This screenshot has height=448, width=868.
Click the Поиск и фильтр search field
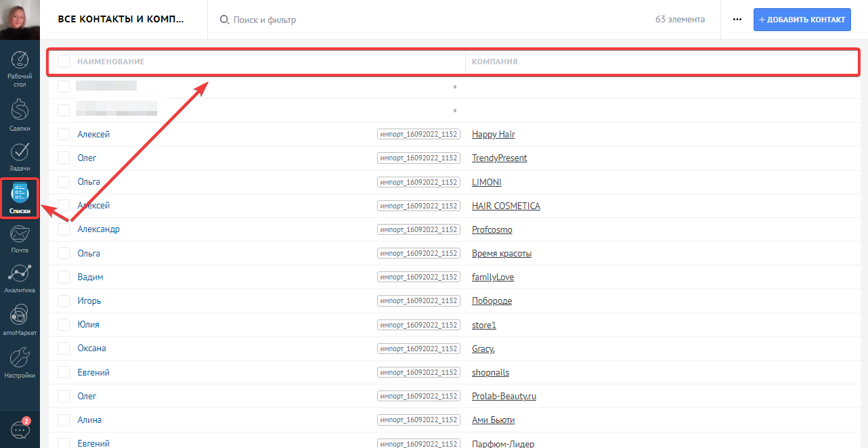click(265, 20)
